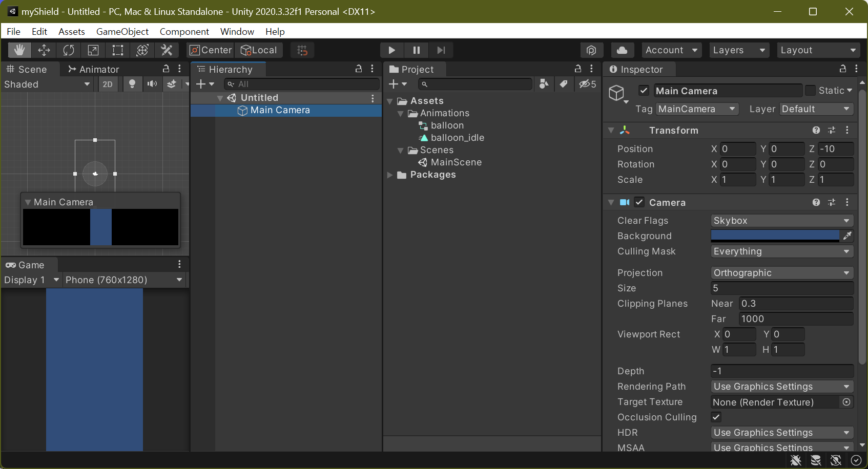Toggle hidden packages visibility count
This screenshot has width=868, height=469.
pyautogui.click(x=587, y=84)
